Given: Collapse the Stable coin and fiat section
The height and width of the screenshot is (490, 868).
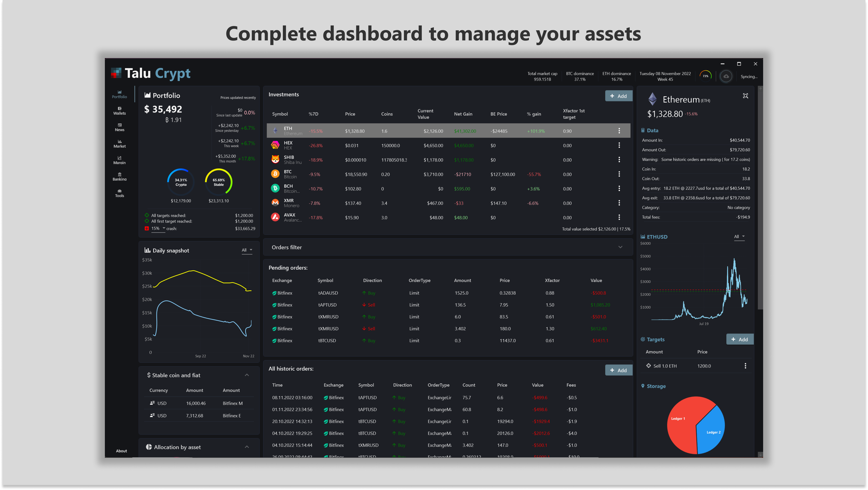Looking at the screenshot, I should [247, 375].
